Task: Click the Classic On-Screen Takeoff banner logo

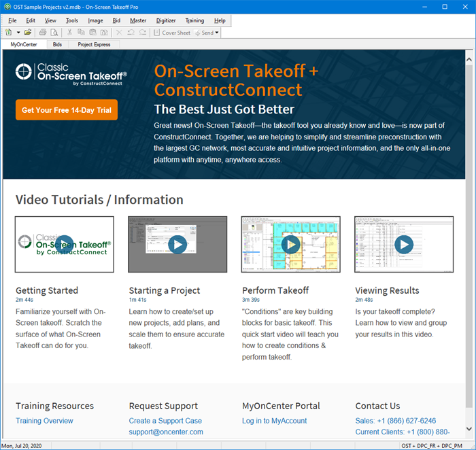Action: pyautogui.click(x=71, y=74)
